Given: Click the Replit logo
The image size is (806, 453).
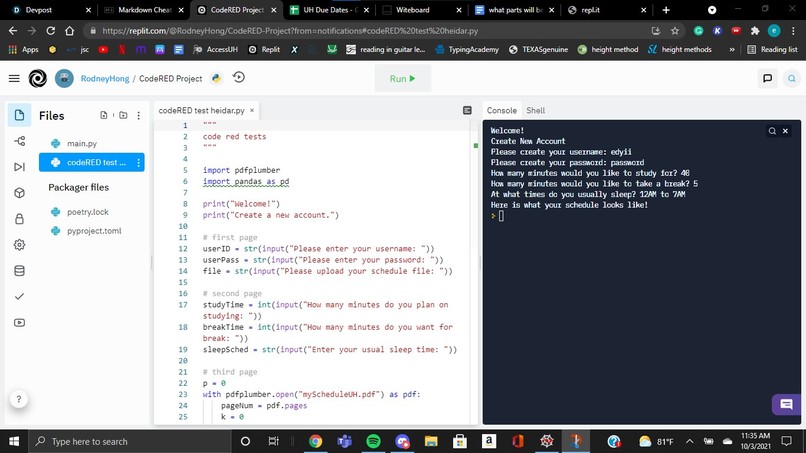Looking at the screenshot, I should tap(38, 78).
